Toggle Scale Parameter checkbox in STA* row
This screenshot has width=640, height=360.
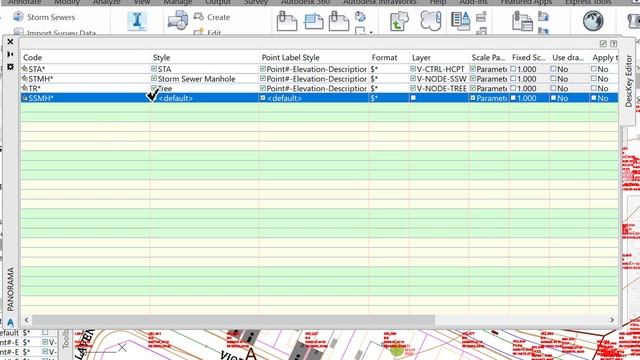click(473, 69)
